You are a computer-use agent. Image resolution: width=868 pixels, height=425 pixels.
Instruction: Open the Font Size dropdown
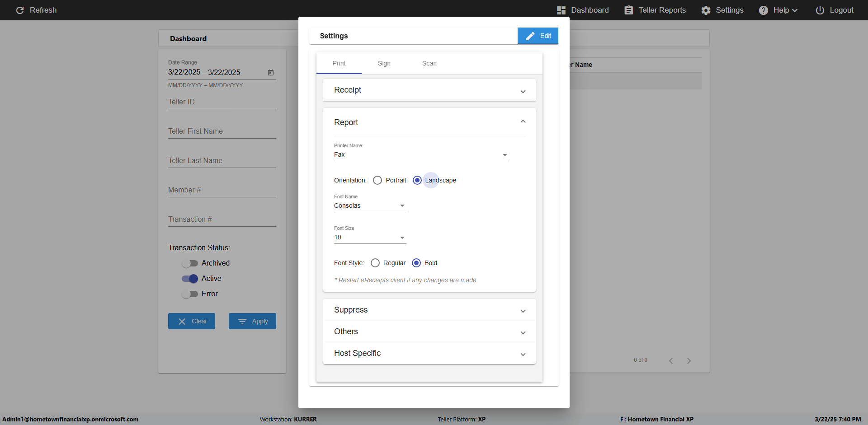[x=370, y=238]
